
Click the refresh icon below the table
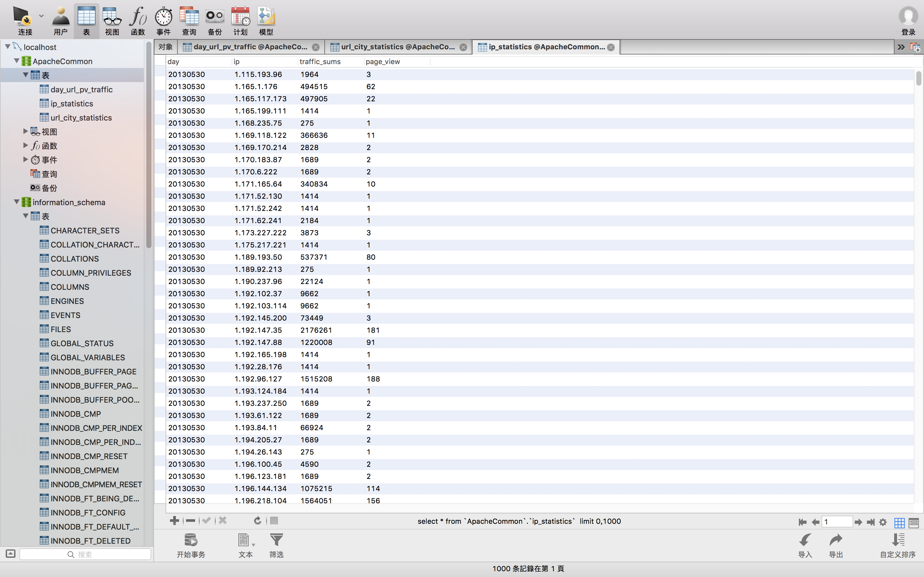(258, 521)
